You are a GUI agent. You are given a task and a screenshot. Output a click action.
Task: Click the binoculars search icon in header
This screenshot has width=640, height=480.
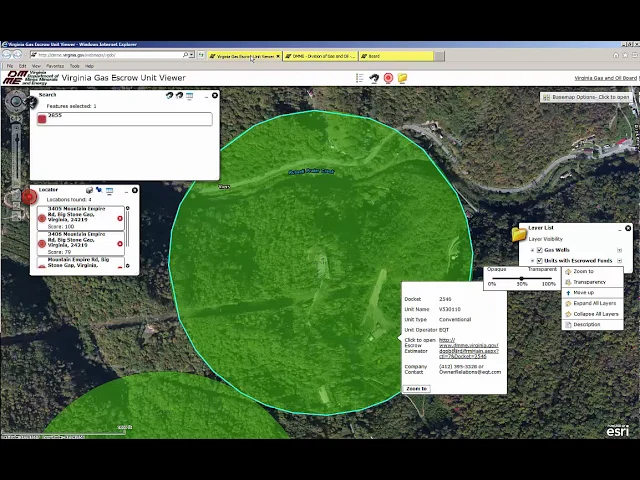click(374, 78)
